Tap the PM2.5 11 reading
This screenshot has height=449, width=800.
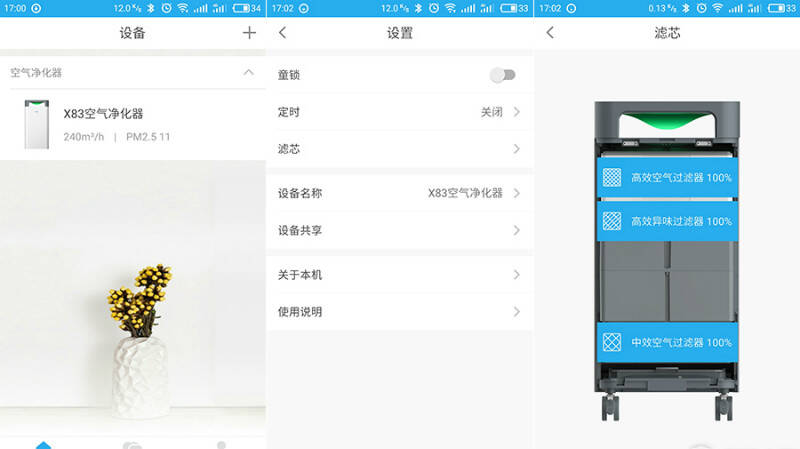(x=148, y=137)
